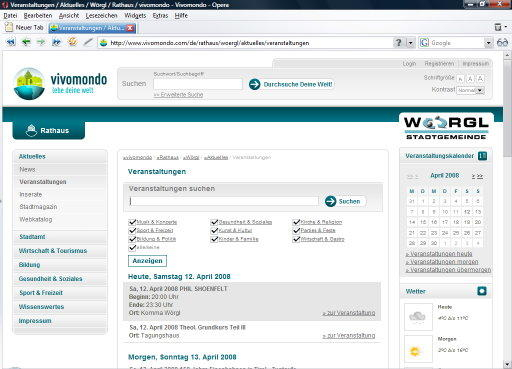Reload the page with the reload icon
The height and width of the screenshot is (369, 512).
[72, 42]
